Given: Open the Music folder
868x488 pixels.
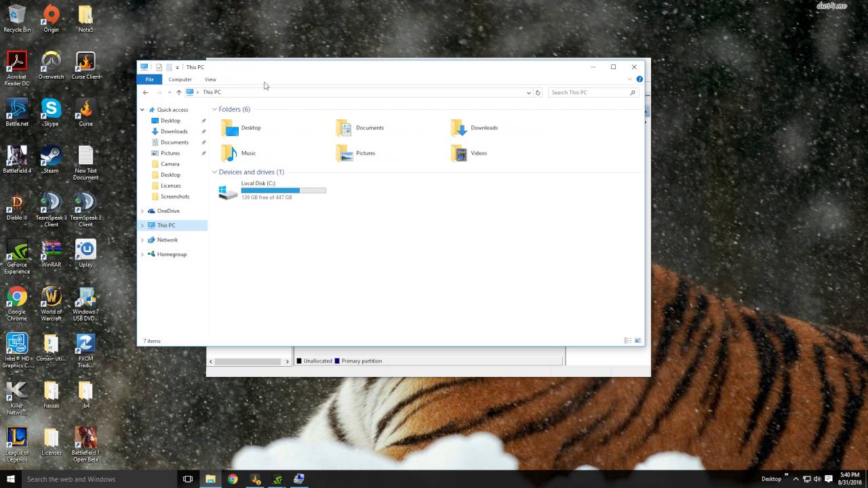Looking at the screenshot, I should 239,153.
